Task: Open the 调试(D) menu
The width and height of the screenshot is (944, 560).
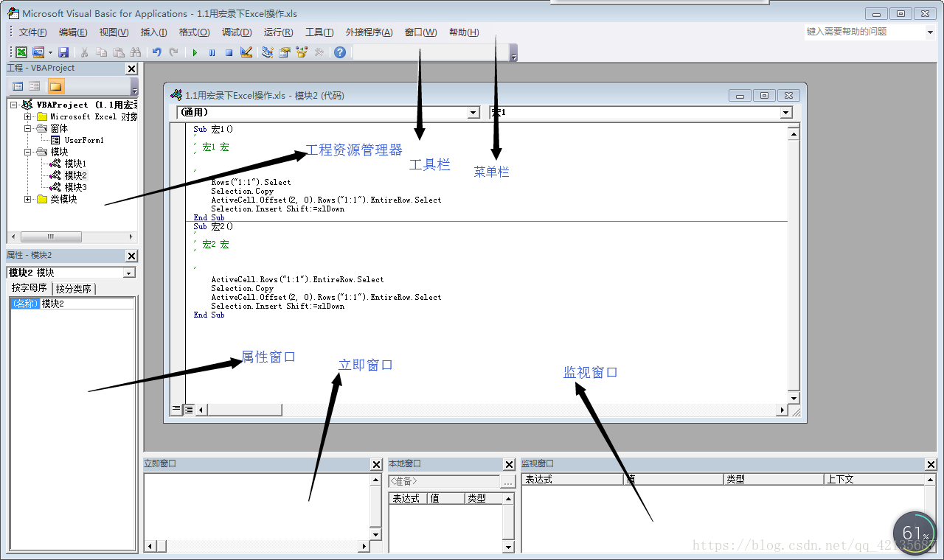Action: (237, 32)
